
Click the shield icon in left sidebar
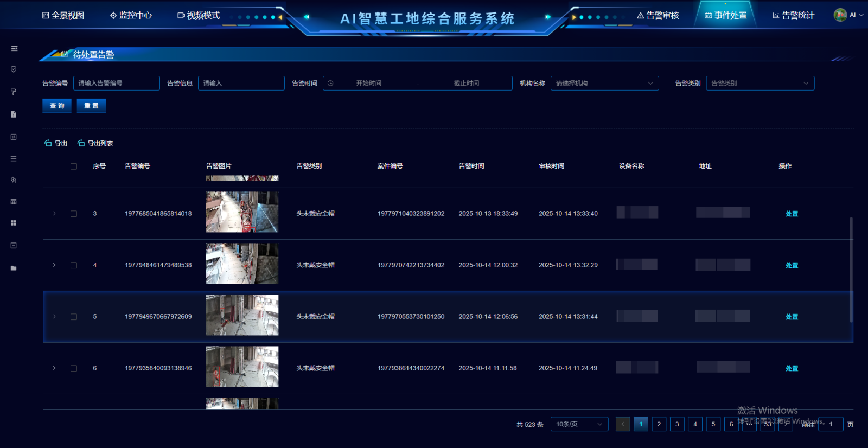(x=14, y=69)
